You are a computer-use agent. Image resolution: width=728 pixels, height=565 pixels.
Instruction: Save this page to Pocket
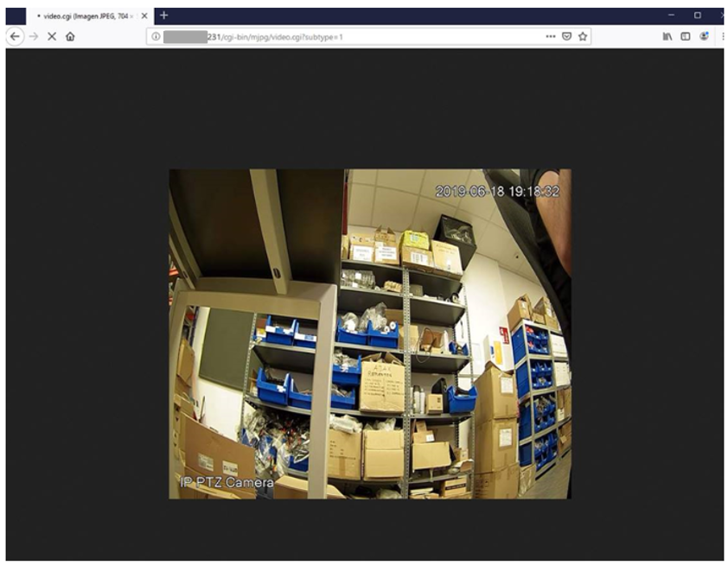pos(566,36)
